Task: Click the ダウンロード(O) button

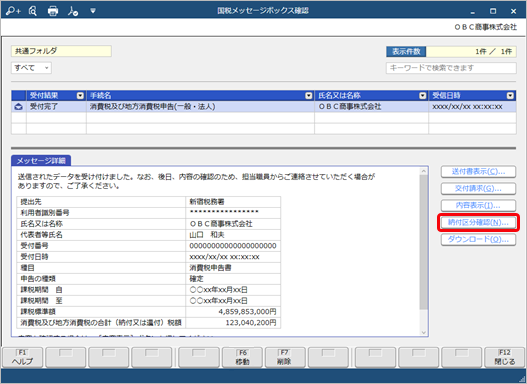Action: tap(478, 239)
